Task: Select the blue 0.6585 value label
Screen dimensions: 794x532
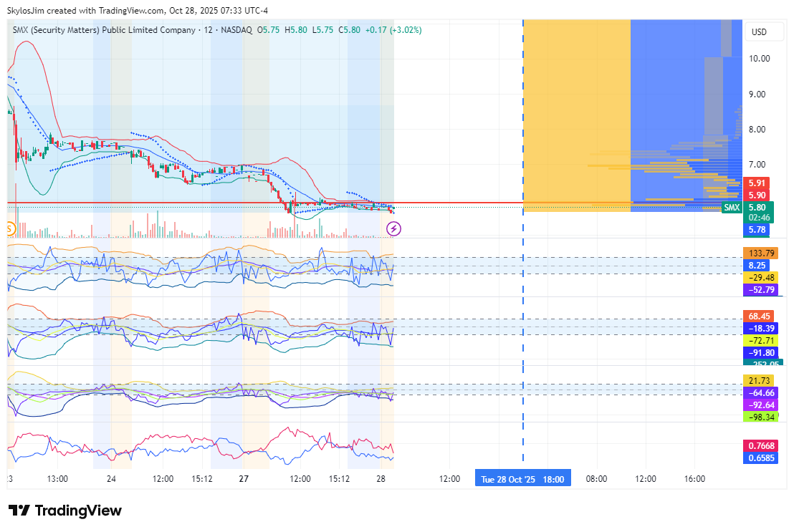Action: 760,458
